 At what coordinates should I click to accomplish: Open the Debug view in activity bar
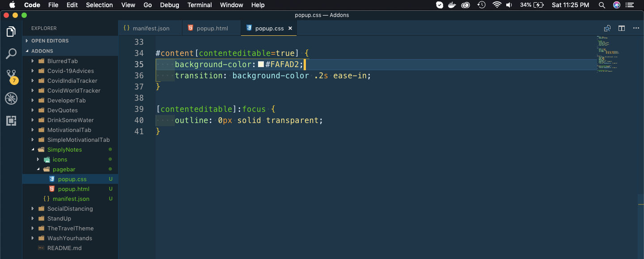[x=11, y=98]
